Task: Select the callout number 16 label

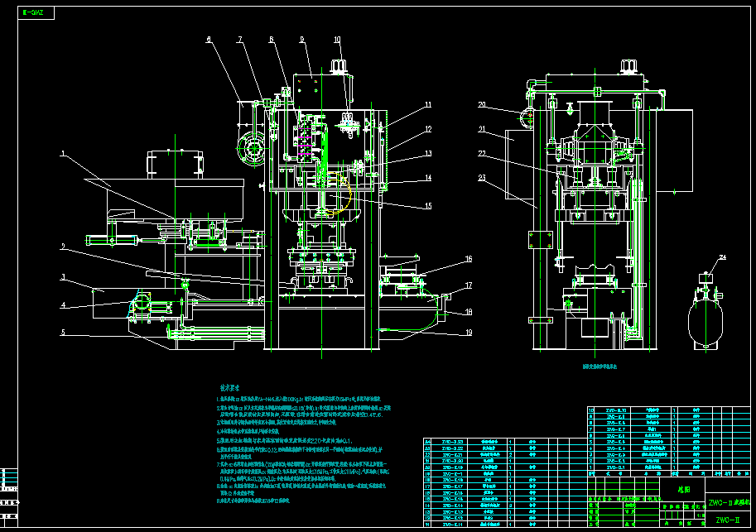Action: click(x=468, y=259)
